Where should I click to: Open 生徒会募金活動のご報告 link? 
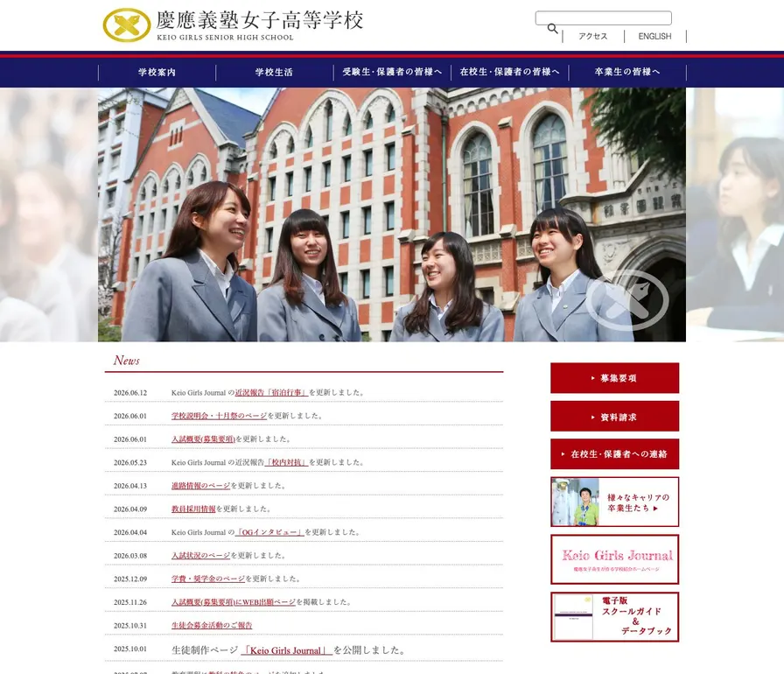click(x=212, y=626)
